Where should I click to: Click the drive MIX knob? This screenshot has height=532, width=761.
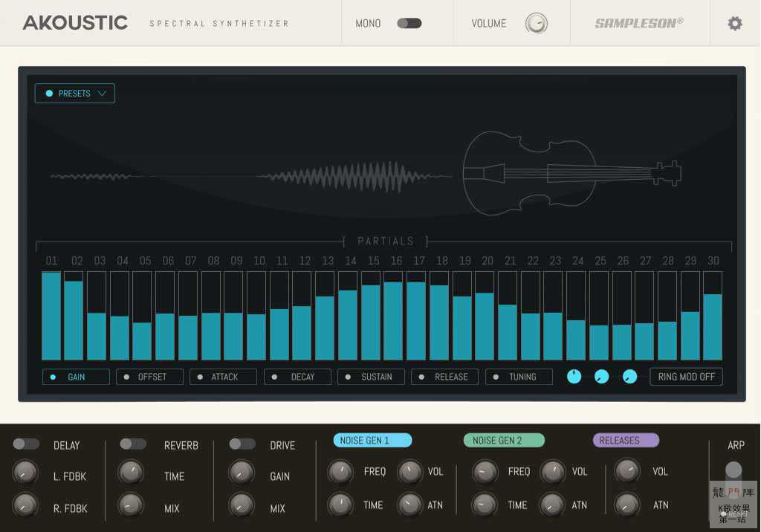tap(242, 505)
